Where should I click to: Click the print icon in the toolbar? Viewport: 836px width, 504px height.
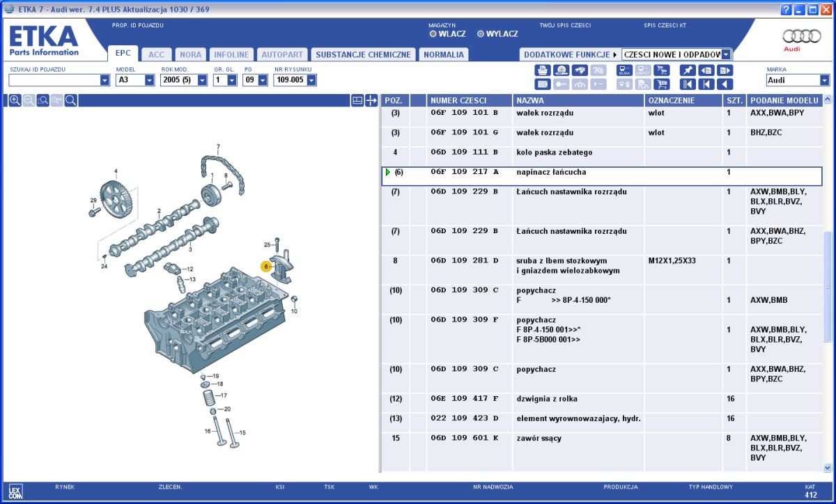543,70
